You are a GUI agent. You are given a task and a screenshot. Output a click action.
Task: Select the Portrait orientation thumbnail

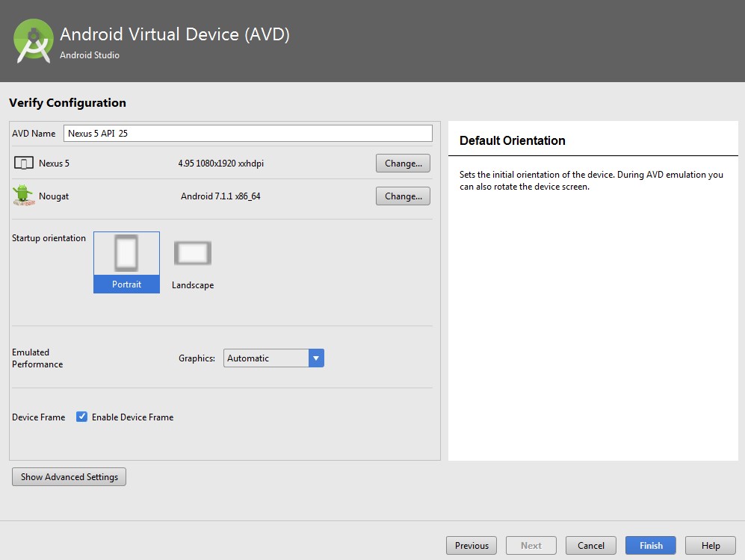click(x=126, y=254)
